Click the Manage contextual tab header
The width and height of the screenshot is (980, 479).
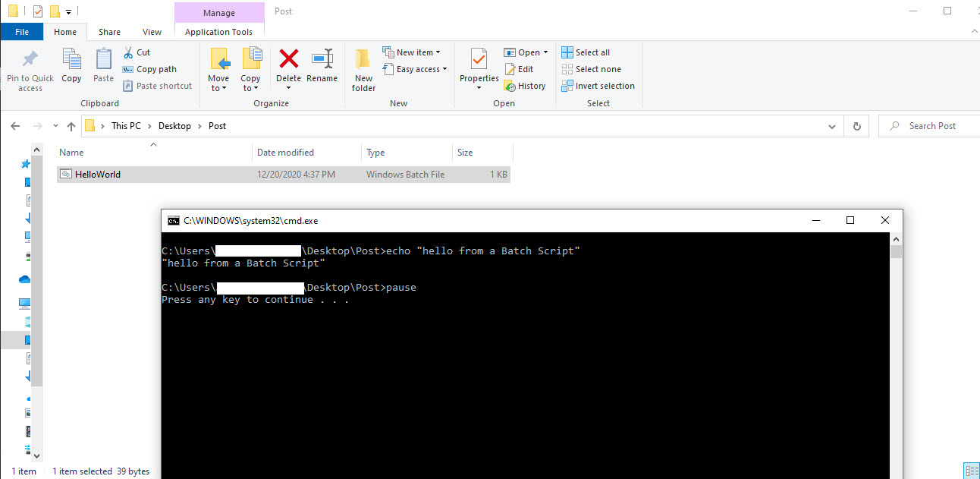click(219, 12)
